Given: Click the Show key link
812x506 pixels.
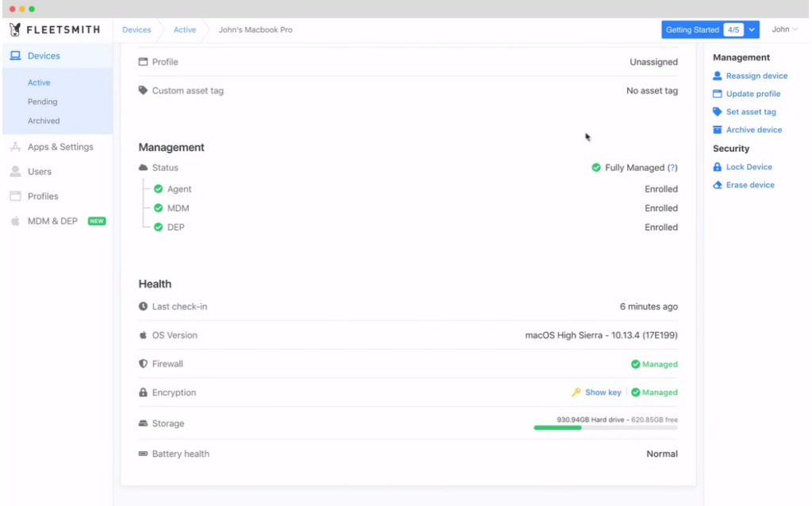Looking at the screenshot, I should [603, 392].
